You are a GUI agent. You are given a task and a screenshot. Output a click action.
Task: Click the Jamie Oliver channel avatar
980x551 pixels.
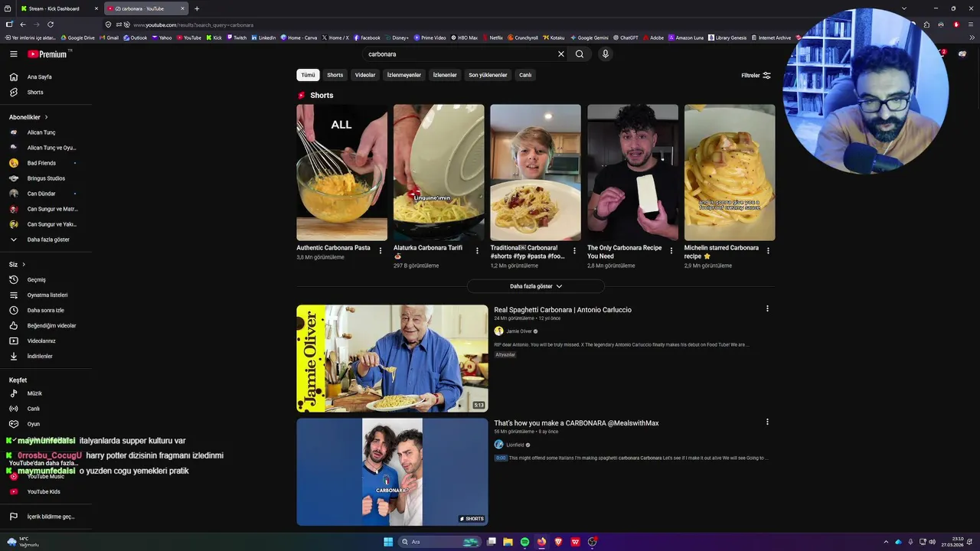pyautogui.click(x=498, y=331)
